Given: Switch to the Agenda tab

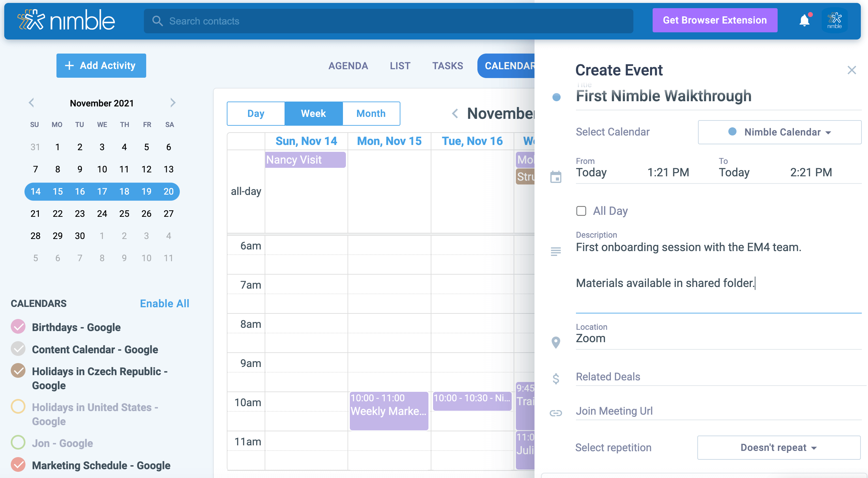Looking at the screenshot, I should (348, 66).
